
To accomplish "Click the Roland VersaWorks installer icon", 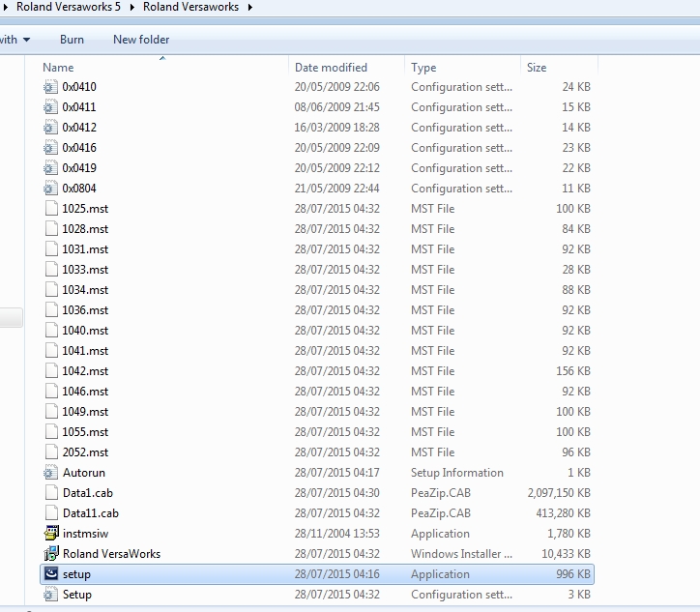I will 51,554.
